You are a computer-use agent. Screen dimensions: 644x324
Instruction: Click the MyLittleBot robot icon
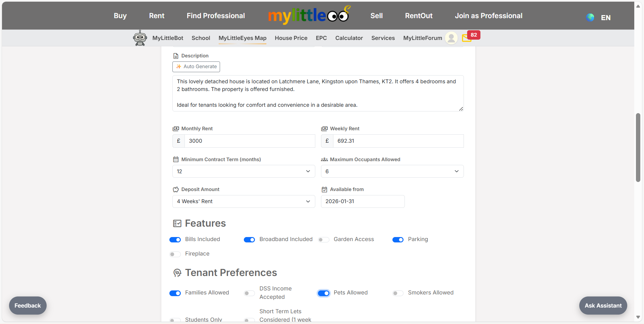click(x=140, y=38)
